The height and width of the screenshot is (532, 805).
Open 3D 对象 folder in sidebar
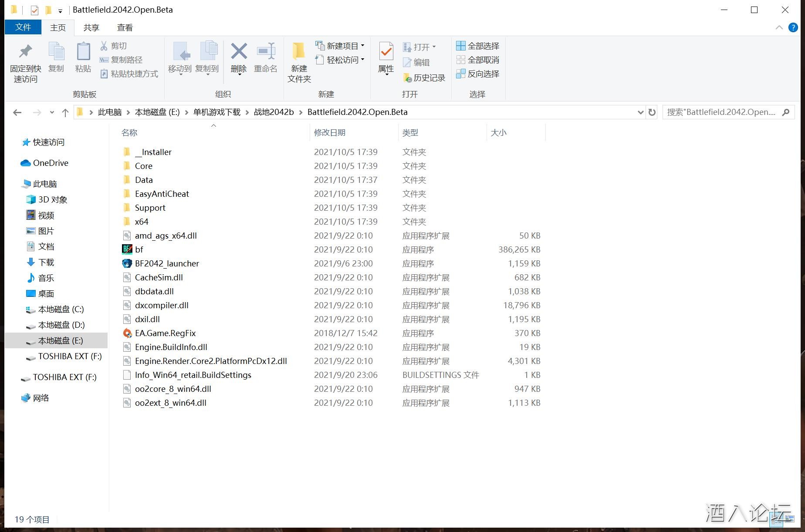point(47,199)
